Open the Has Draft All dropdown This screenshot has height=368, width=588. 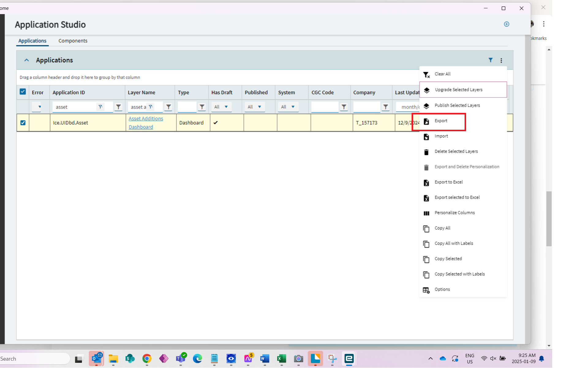point(221,107)
